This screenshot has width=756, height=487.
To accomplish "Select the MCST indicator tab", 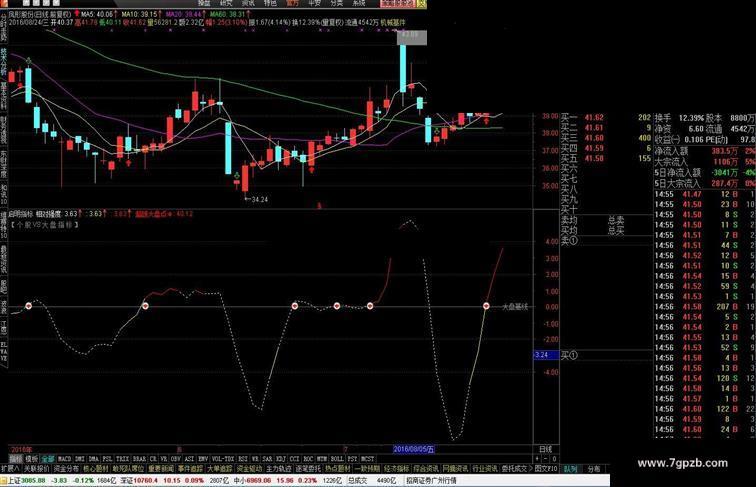I will pyautogui.click(x=368, y=459).
